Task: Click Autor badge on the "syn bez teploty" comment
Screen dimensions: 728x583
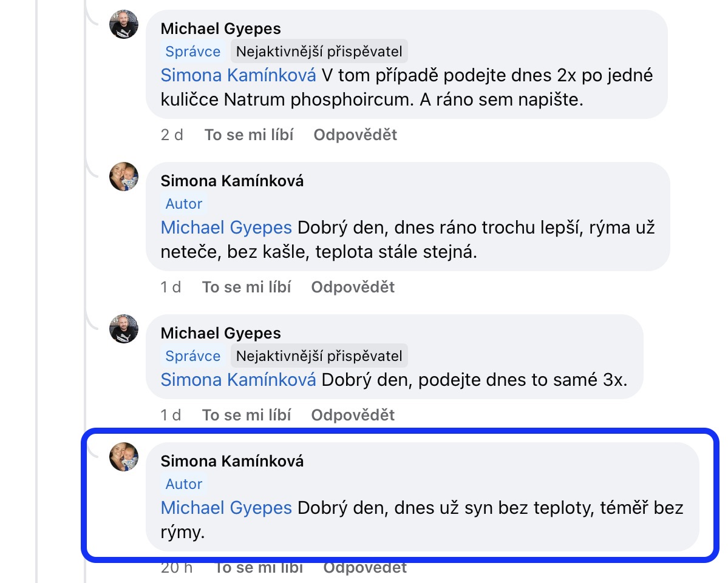Action: [x=184, y=484]
